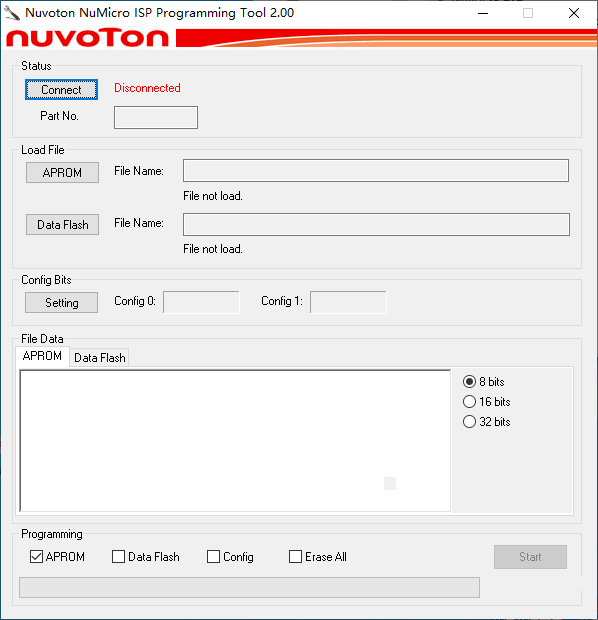
Task: Click 'File not load.' text under APROM
Action: [x=213, y=196]
